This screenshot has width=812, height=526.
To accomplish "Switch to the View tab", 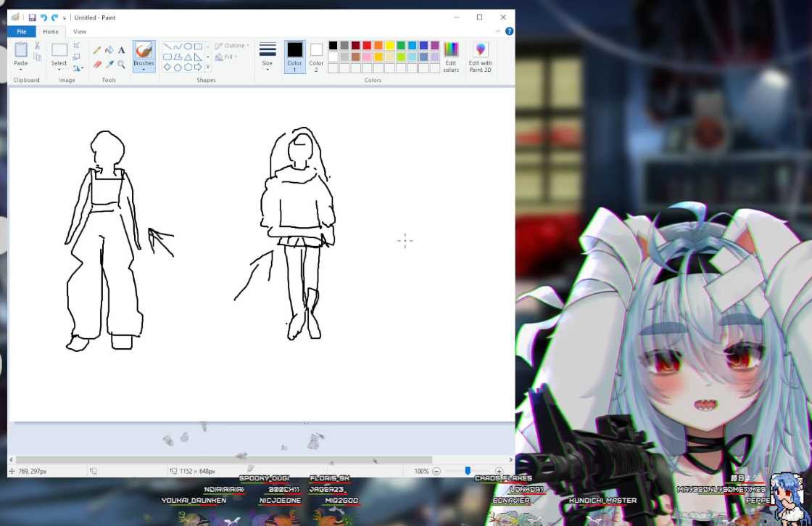I will [x=80, y=32].
